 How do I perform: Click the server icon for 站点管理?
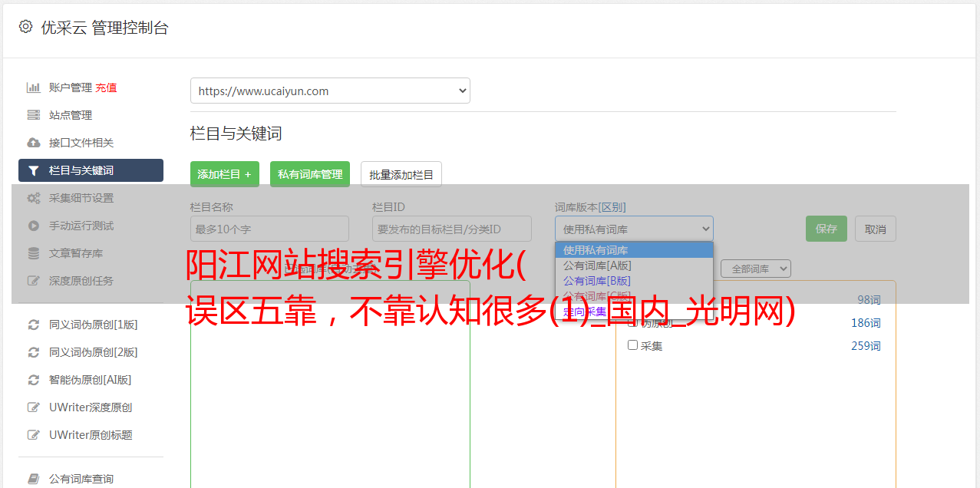coord(33,115)
